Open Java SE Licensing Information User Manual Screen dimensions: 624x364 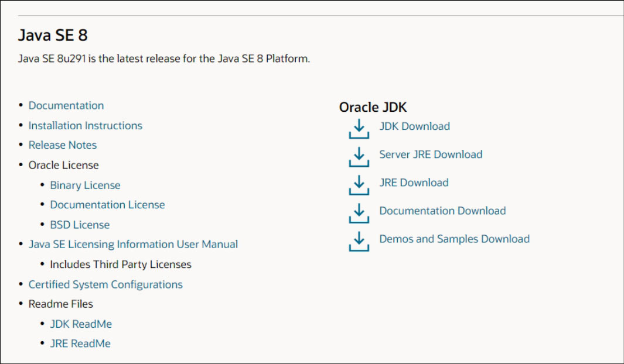(133, 245)
